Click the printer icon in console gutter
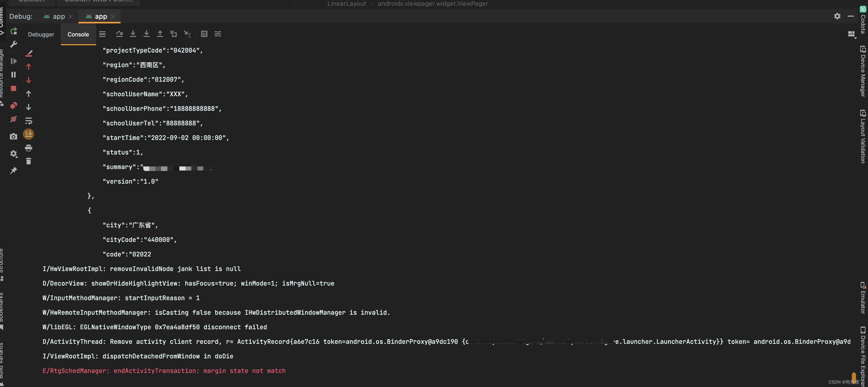The height and width of the screenshot is (387, 868). coord(29,148)
